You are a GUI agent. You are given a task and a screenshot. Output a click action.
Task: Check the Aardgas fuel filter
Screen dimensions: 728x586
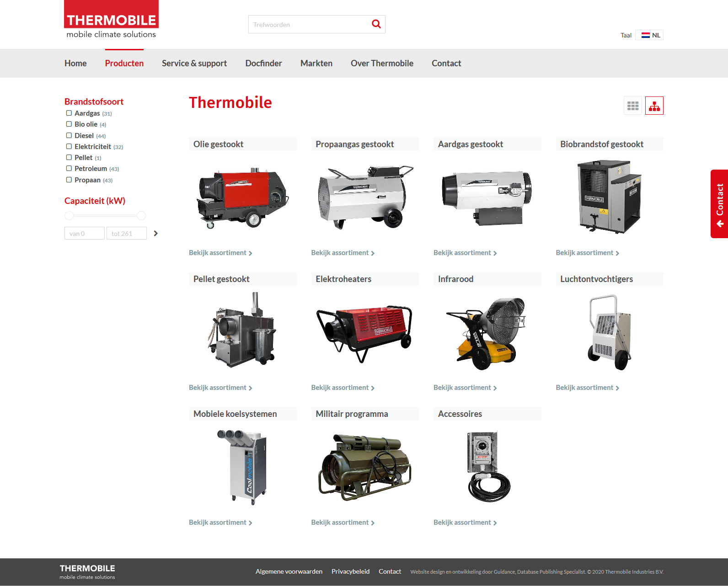69,113
